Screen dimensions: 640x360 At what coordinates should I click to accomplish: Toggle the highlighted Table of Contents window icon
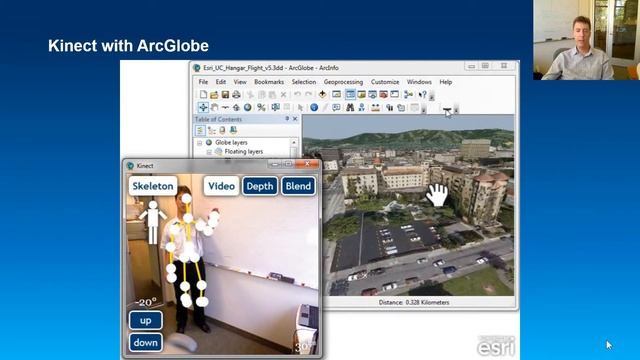351,94
